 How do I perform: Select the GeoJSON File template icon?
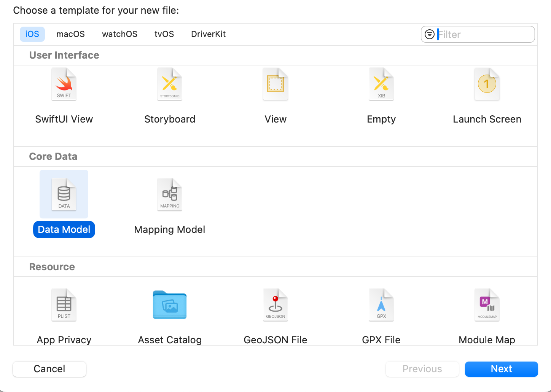[275, 305]
